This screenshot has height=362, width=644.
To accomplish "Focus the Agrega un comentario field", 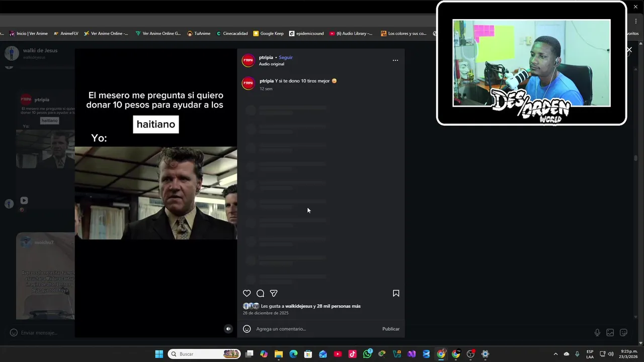I will (x=317, y=329).
